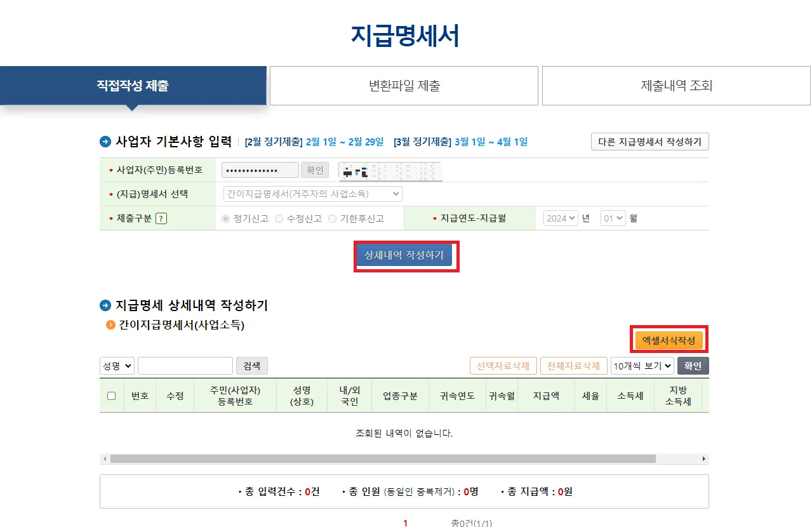The image size is (812, 527).
Task: Expand the 2024 지급연도 dropdown
Action: (x=561, y=218)
